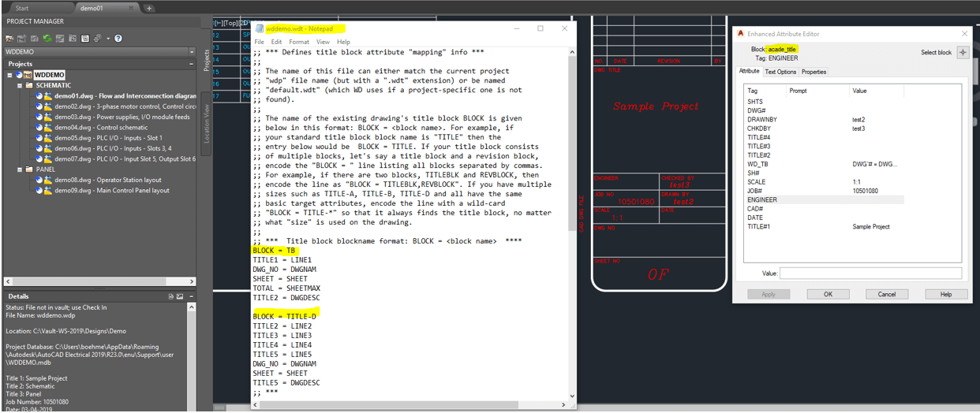Switch to the Attribute tab in Attribute Editor
980x413 pixels.
point(749,71)
